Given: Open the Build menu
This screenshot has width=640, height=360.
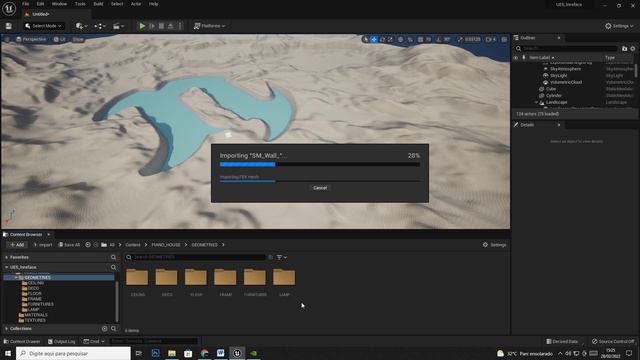Looking at the screenshot, I should 98,4.
